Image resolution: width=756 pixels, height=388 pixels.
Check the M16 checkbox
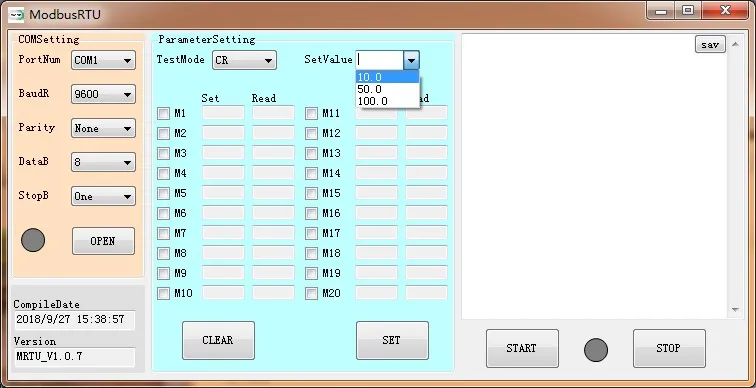(311, 214)
